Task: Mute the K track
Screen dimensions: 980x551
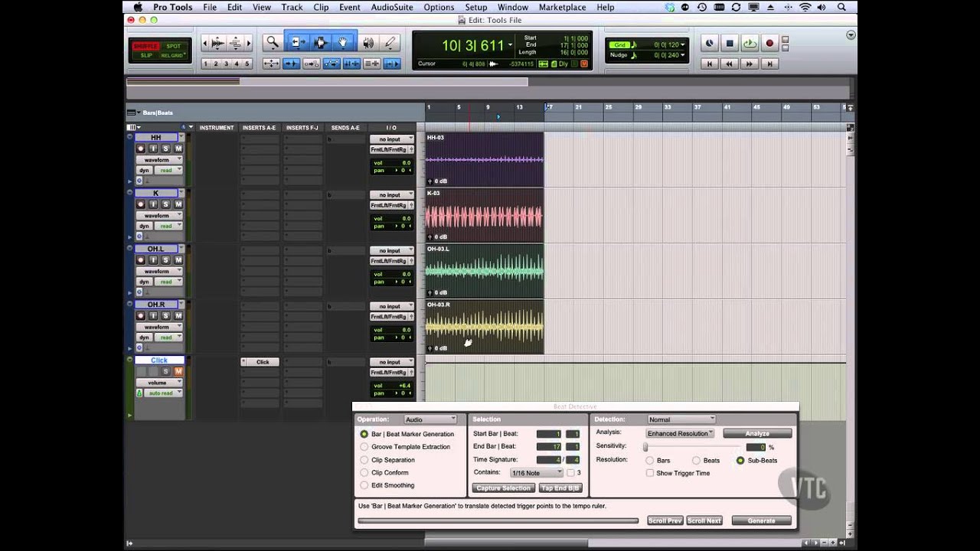Action: pyautogui.click(x=178, y=204)
